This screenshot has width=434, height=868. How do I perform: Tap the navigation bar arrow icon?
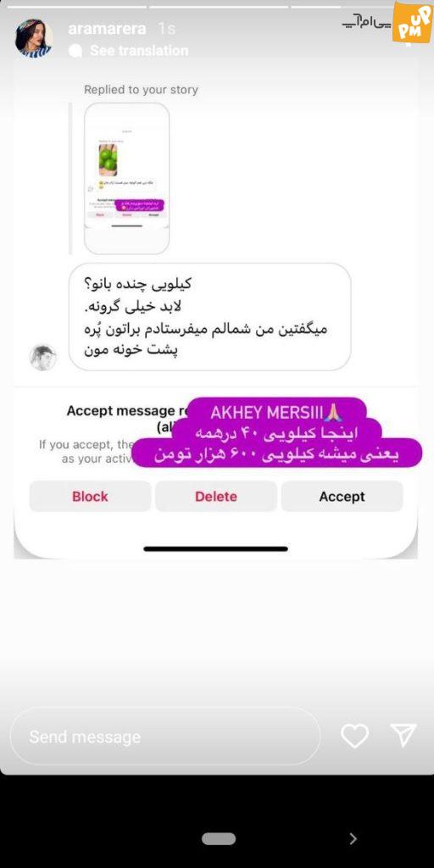tap(353, 838)
